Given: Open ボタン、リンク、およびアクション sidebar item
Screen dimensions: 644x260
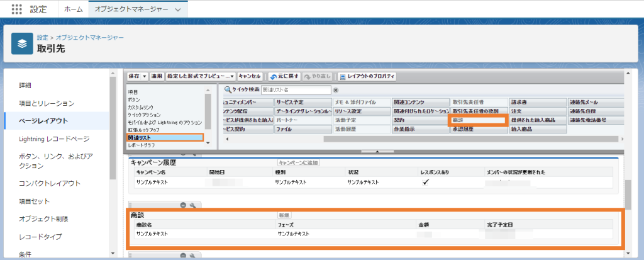Looking at the screenshot, I should [x=55, y=161].
